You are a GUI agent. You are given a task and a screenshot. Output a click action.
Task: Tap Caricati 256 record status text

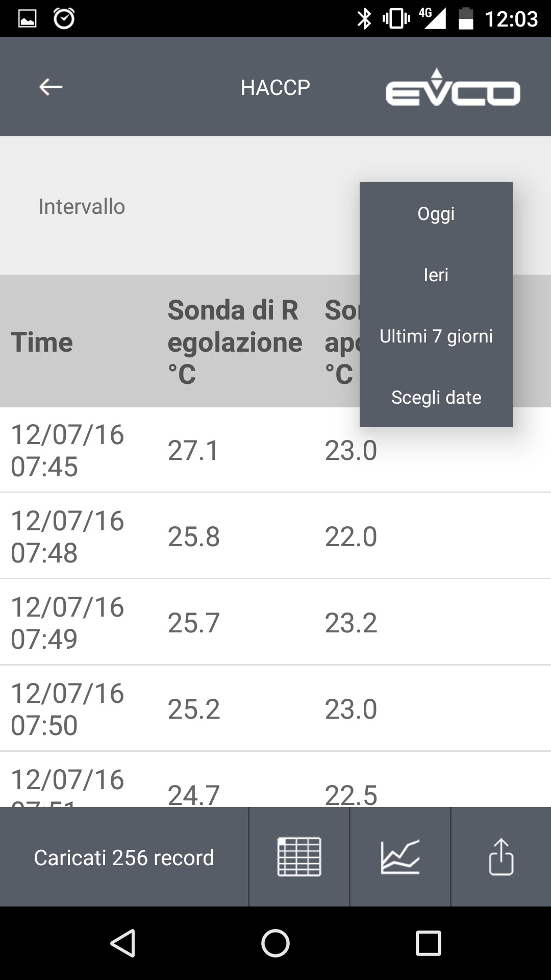(x=124, y=857)
